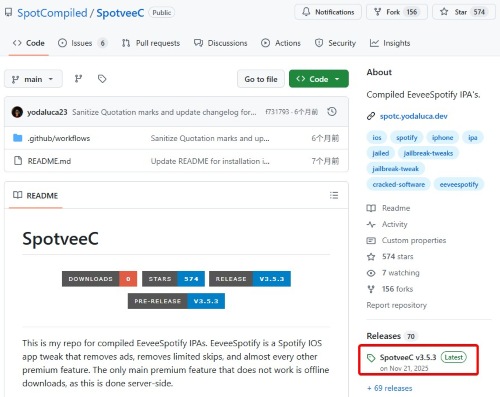Image resolution: width=500 pixels, height=397 pixels.
Task: Open the README.md file
Action: click(x=49, y=161)
